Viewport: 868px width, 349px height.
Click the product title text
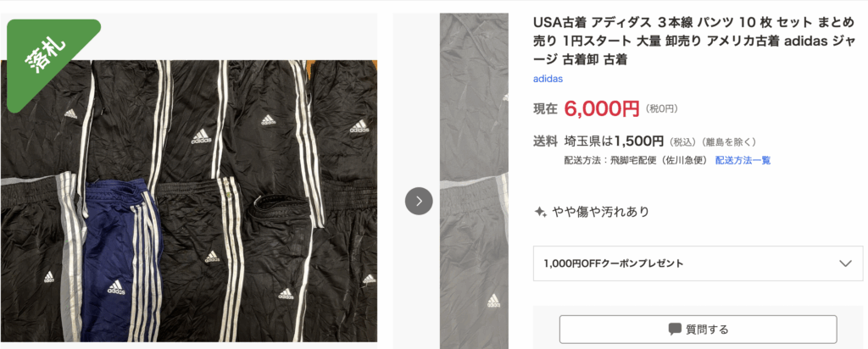point(698,42)
